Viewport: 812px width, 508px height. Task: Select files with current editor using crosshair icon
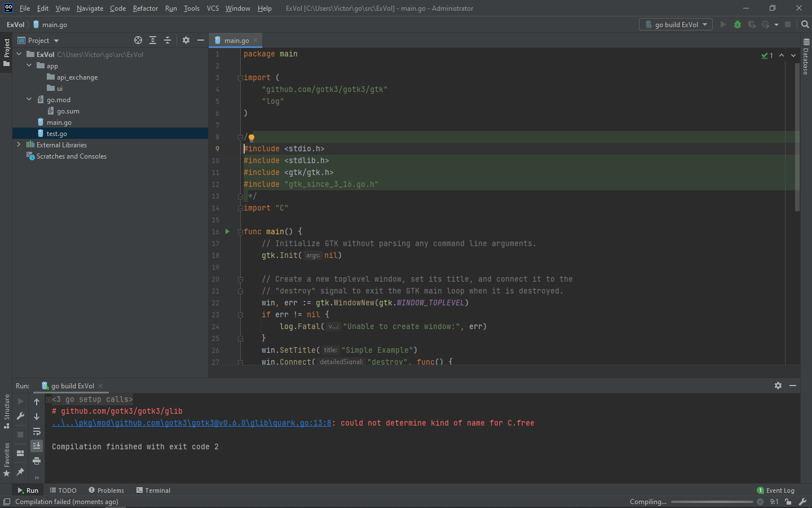point(138,40)
